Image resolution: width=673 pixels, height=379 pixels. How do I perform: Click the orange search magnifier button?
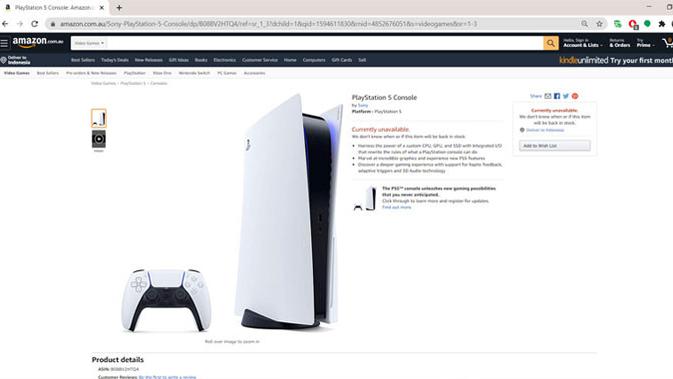point(551,43)
